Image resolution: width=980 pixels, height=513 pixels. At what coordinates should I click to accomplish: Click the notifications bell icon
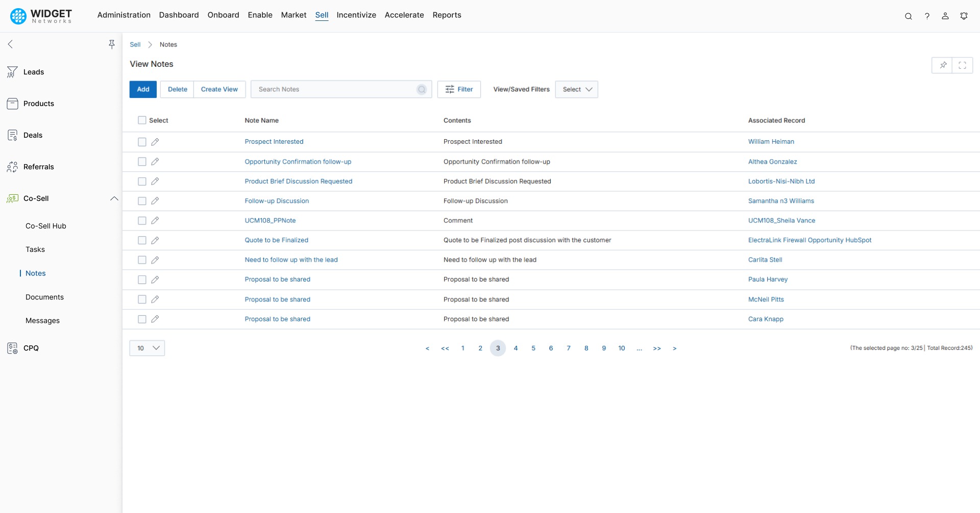pyautogui.click(x=964, y=16)
